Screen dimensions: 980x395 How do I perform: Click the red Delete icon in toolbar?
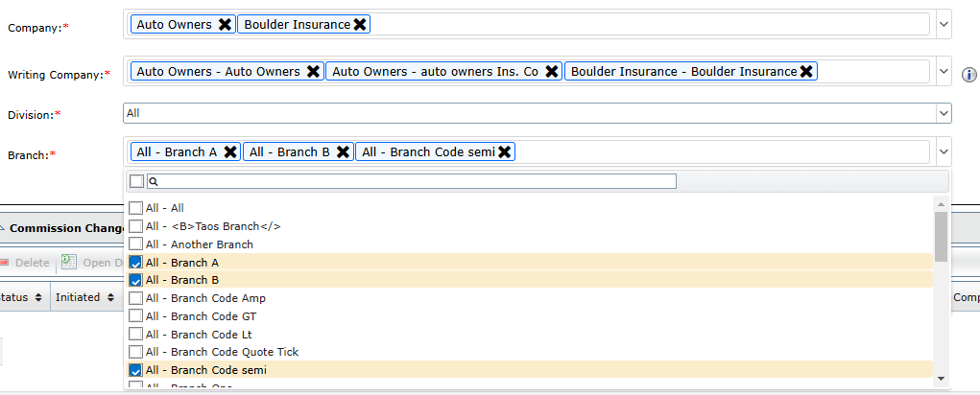(x=5, y=263)
